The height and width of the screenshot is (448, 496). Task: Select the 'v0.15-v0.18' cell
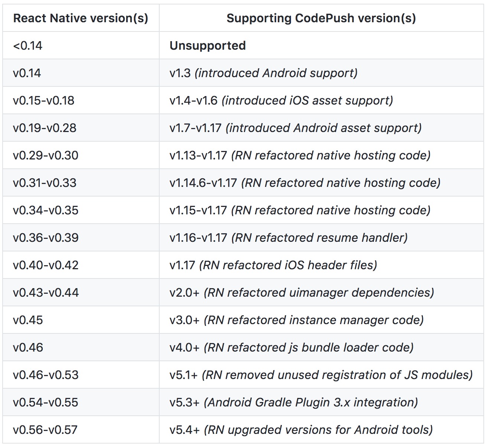pos(81,100)
